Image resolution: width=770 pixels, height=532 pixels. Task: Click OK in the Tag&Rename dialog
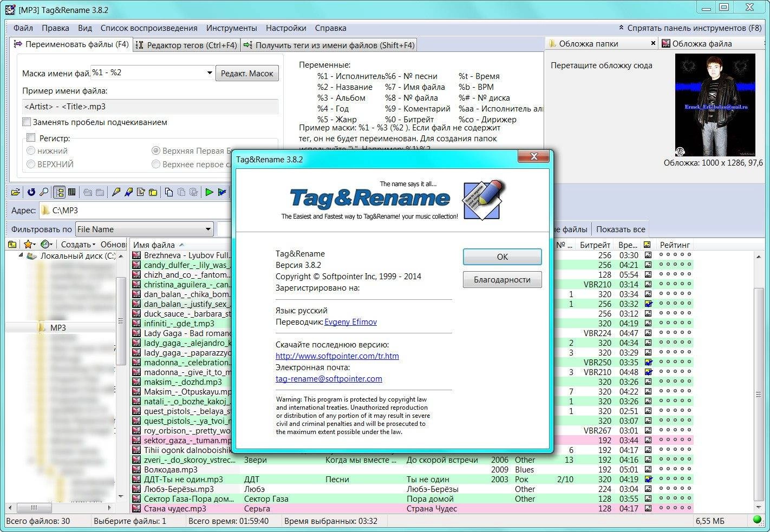pyautogui.click(x=502, y=257)
